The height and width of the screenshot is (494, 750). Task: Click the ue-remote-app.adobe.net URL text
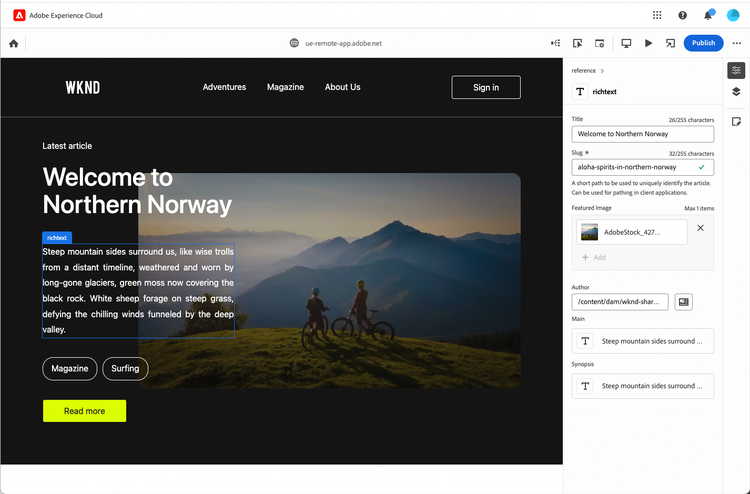[x=343, y=43]
